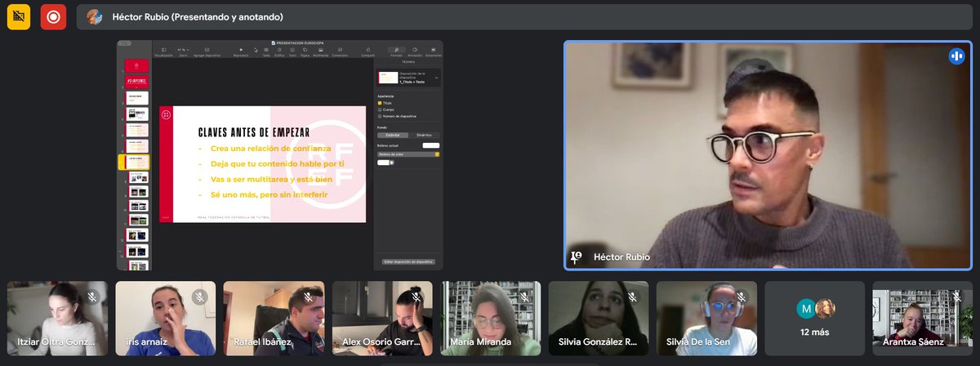Image resolution: width=980 pixels, height=366 pixels.
Task: Select the Dinámico background tab
Action: (x=424, y=135)
